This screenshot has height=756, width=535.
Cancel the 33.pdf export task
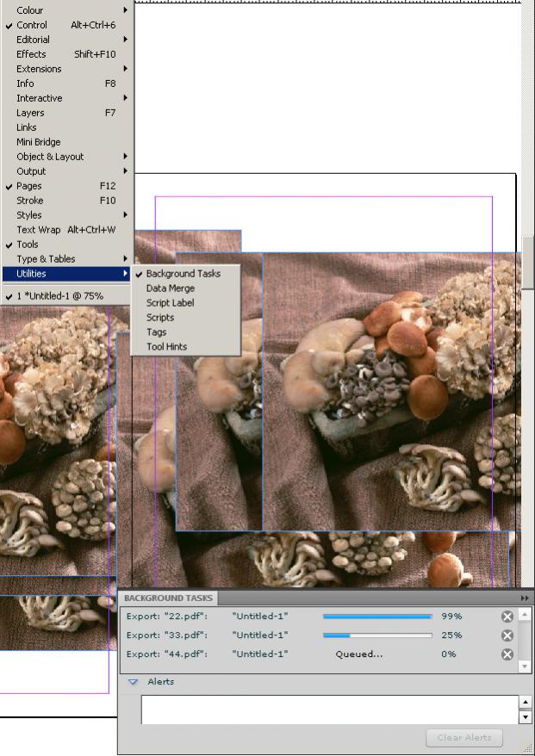tap(507, 635)
